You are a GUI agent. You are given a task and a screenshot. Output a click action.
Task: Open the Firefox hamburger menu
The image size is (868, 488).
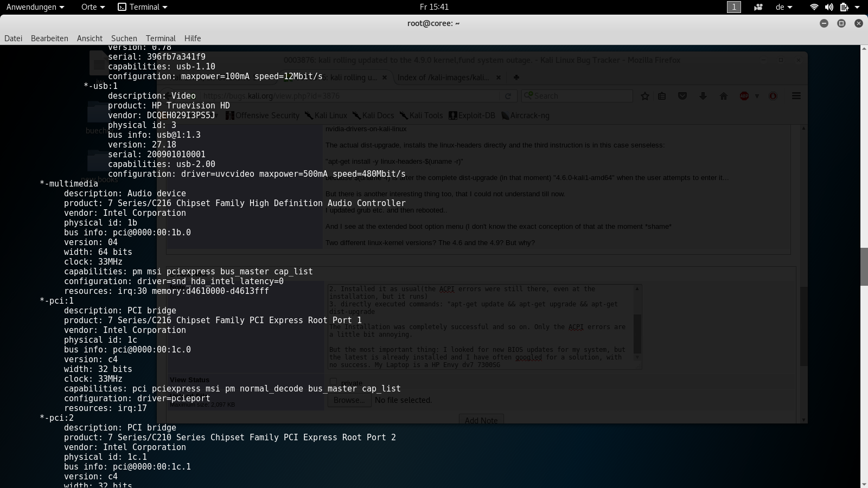tap(796, 96)
